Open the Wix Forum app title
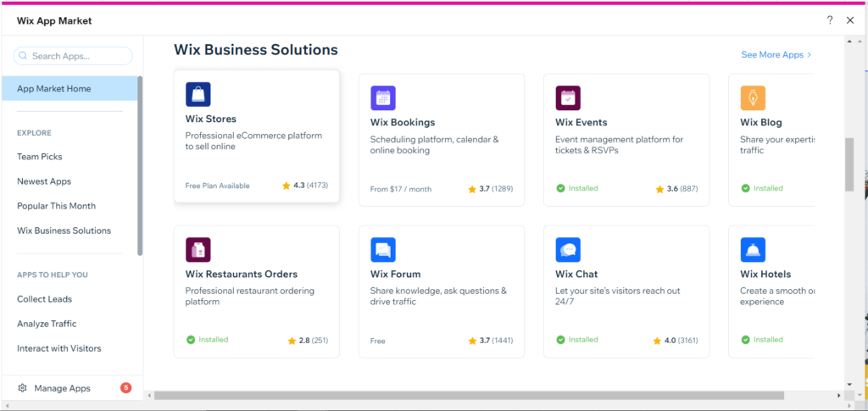The image size is (868, 411). (395, 274)
